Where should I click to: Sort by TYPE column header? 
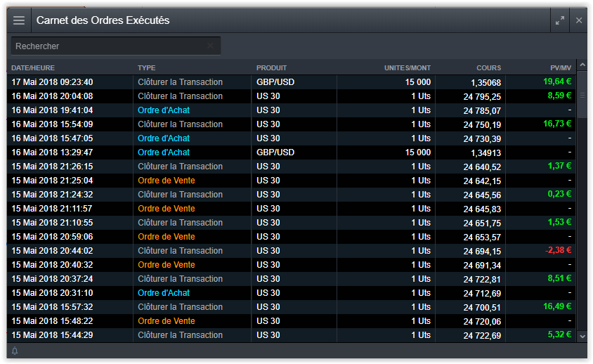pos(146,68)
